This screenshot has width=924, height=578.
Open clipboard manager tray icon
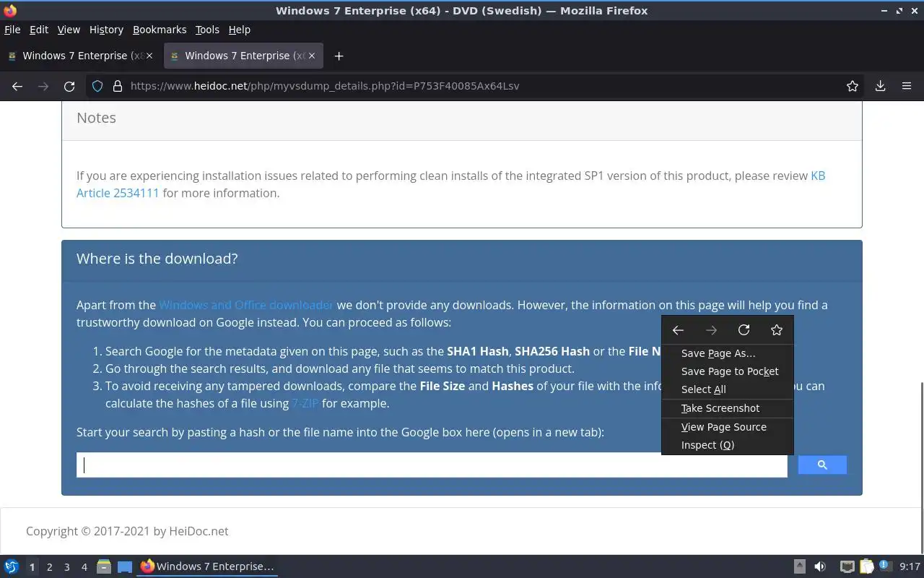[x=866, y=566]
